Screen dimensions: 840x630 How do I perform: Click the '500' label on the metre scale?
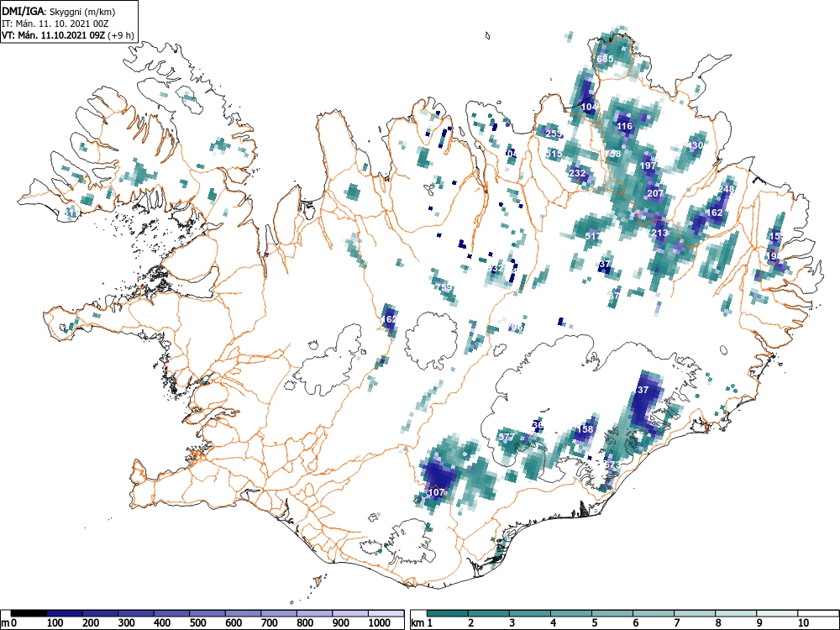coord(197,623)
